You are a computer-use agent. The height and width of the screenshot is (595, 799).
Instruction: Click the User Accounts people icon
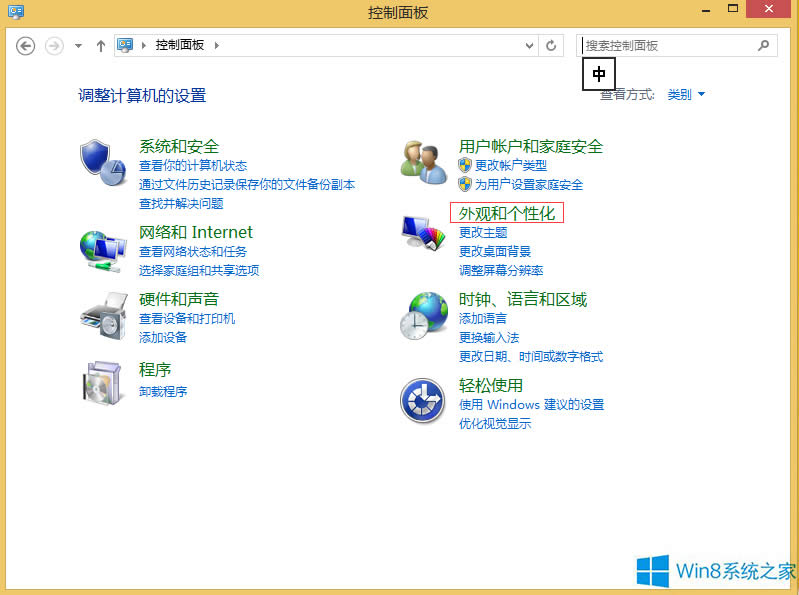(422, 162)
